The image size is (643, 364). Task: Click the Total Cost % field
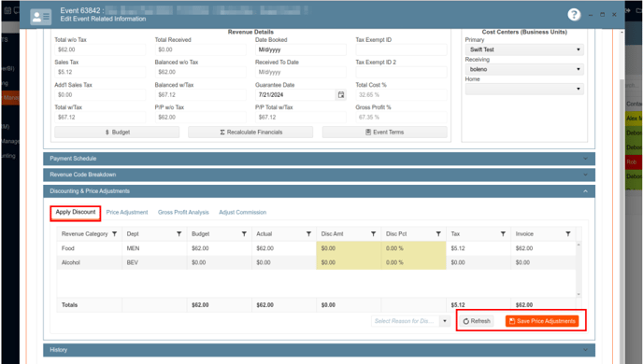pos(401,94)
